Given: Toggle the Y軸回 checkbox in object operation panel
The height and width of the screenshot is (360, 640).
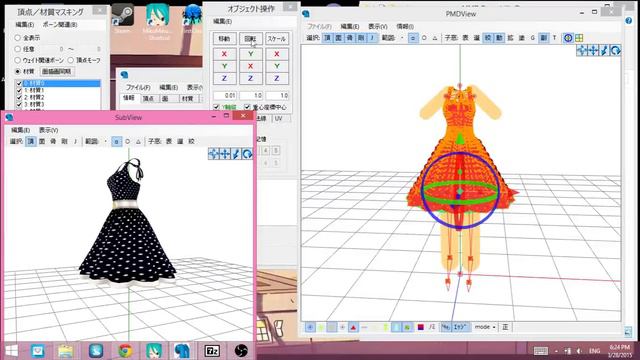Looking at the screenshot, I should (x=216, y=107).
